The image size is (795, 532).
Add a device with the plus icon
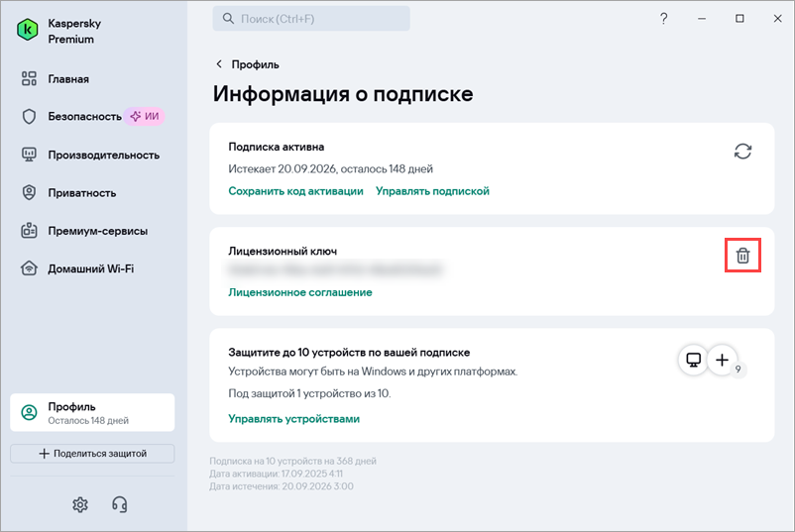(722, 361)
